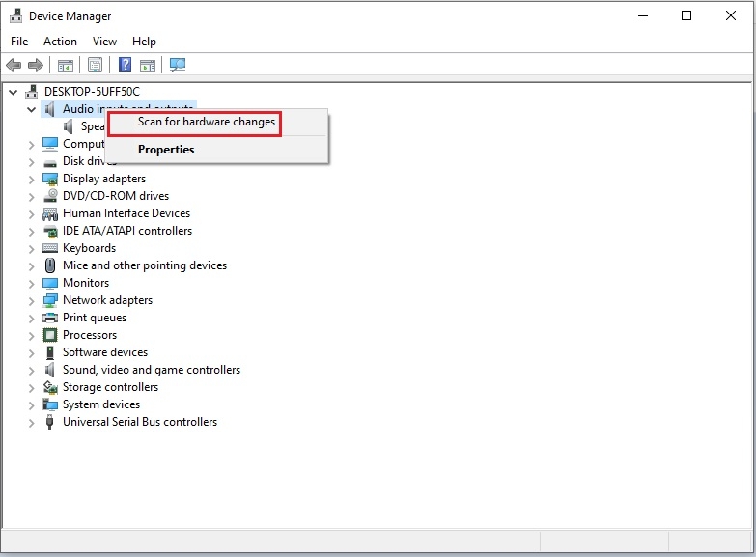Select the System devices label

(x=101, y=404)
